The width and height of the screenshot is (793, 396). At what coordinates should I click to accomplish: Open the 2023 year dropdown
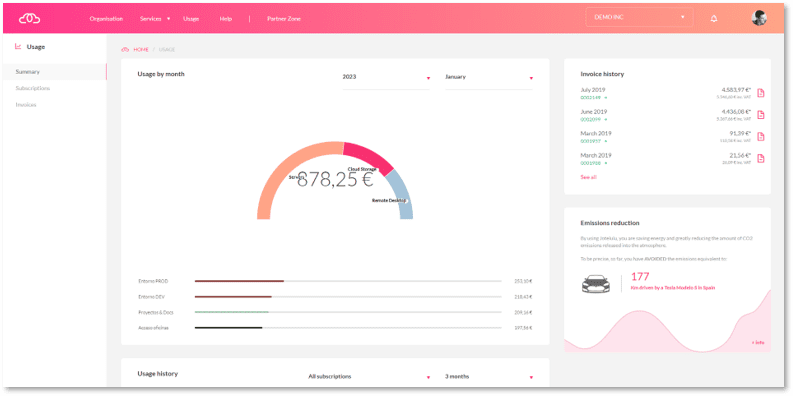click(x=386, y=77)
